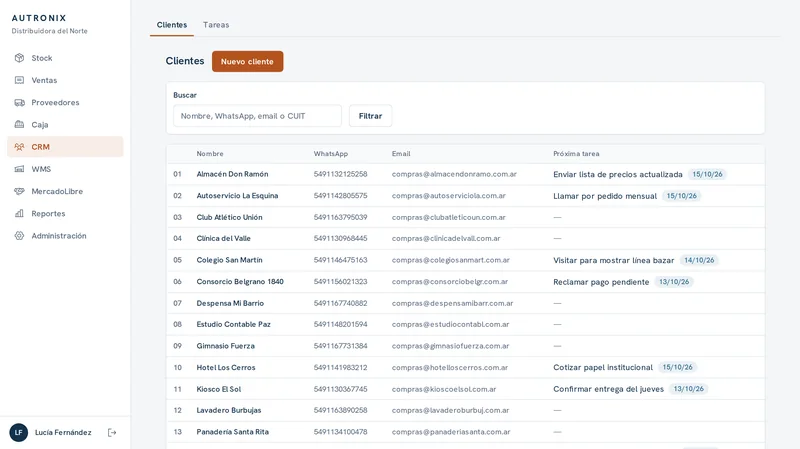Viewport: 800px width, 449px height.
Task: Focus the Buscar search input field
Action: pos(258,116)
